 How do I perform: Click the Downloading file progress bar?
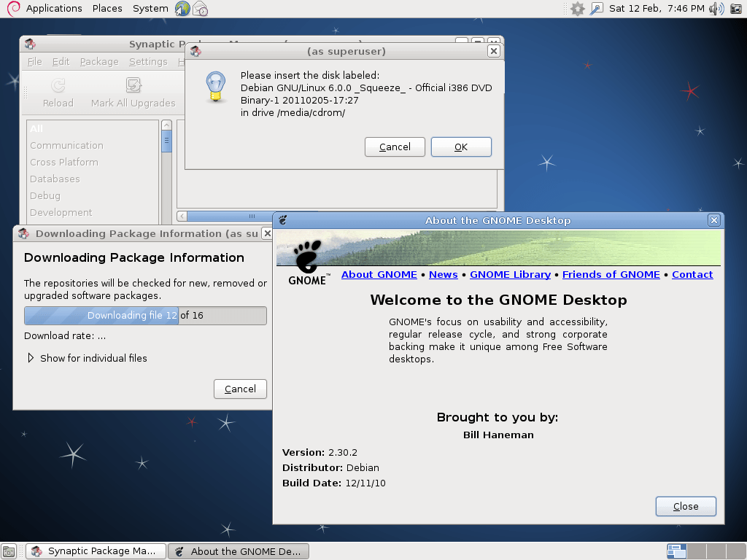point(145,315)
